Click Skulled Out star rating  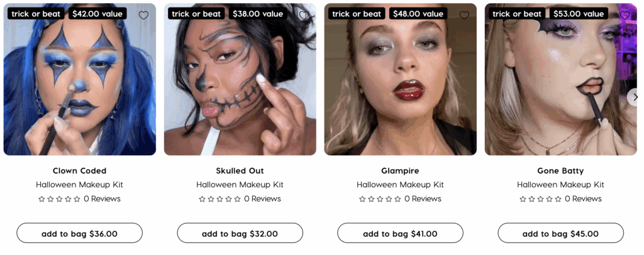pyautogui.click(x=219, y=199)
